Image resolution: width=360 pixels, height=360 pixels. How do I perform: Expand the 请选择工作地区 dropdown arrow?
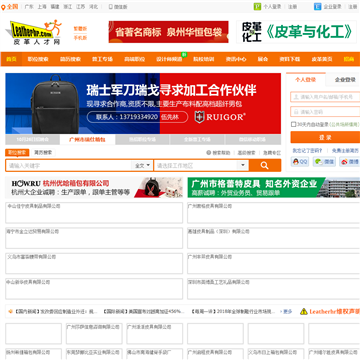(243, 165)
